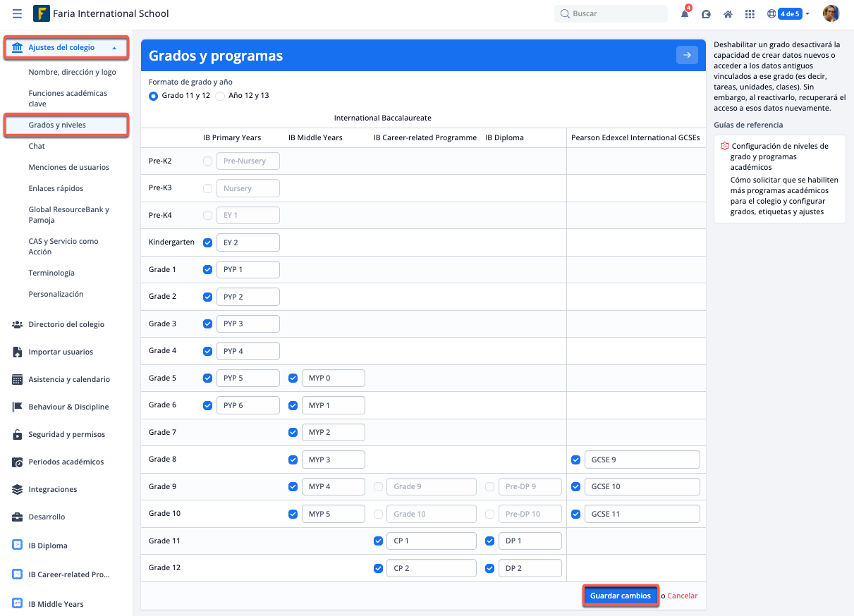Click the Guardar cambios button
The width and height of the screenshot is (854, 616).
pos(620,596)
